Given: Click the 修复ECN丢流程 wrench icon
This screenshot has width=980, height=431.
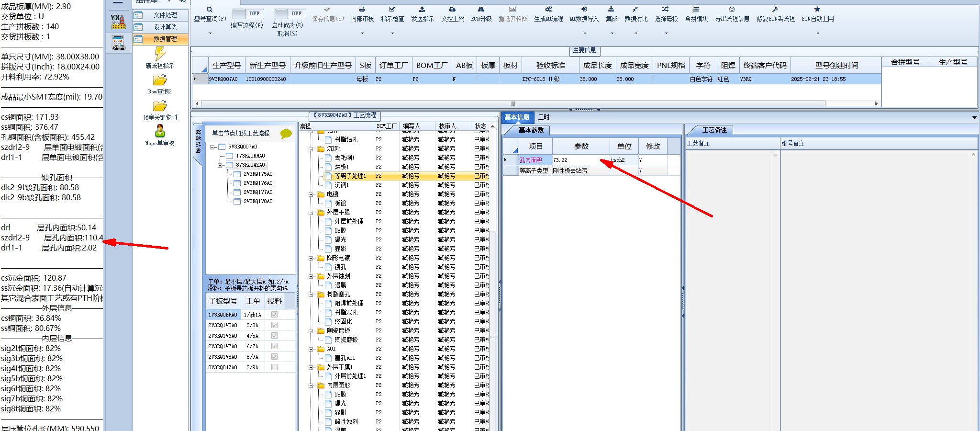Looking at the screenshot, I should tap(775, 10).
